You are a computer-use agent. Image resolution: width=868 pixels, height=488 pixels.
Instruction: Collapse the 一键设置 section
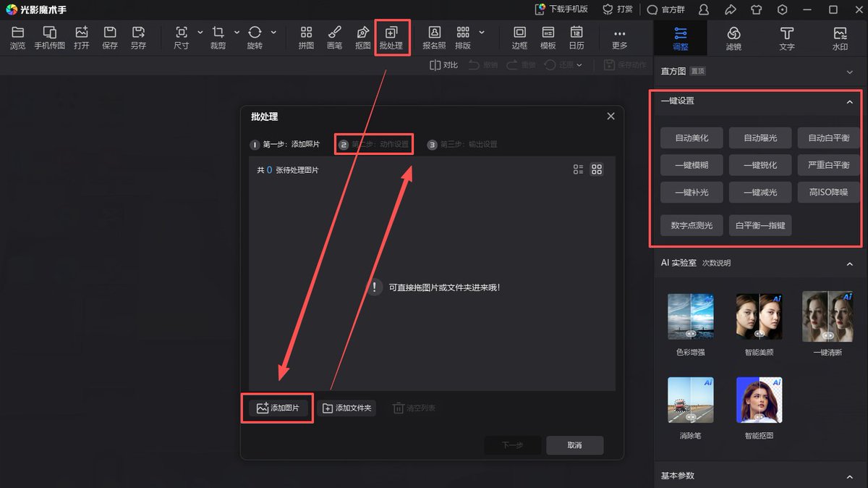tap(850, 102)
